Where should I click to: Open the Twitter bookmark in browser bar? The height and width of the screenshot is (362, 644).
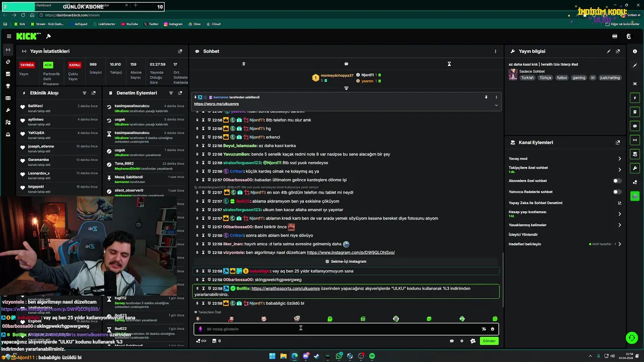tap(151, 24)
